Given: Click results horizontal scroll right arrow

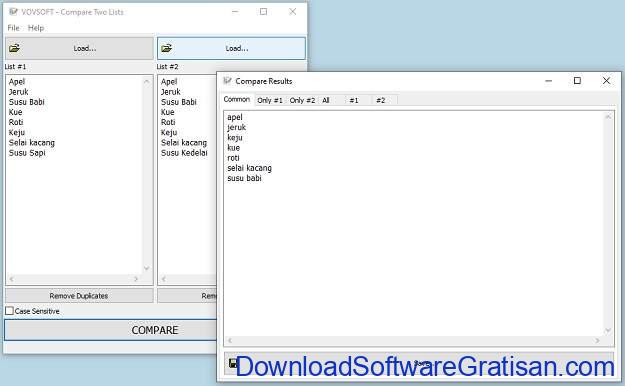Looking at the screenshot, I should (x=597, y=341).
